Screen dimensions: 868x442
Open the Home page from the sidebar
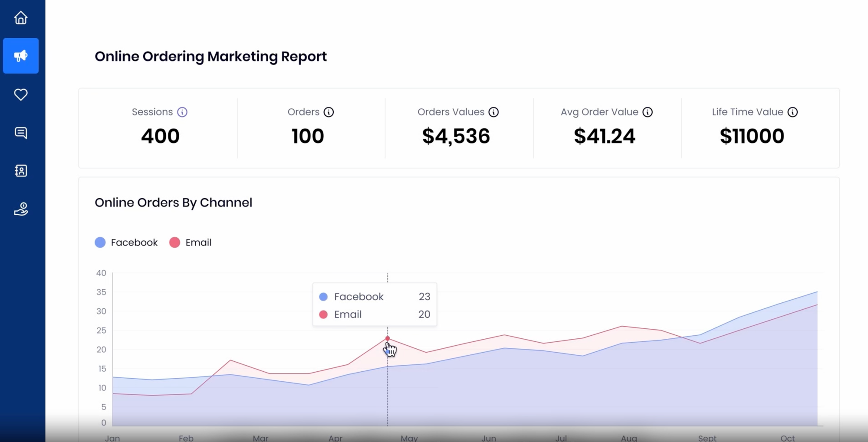pyautogui.click(x=20, y=18)
